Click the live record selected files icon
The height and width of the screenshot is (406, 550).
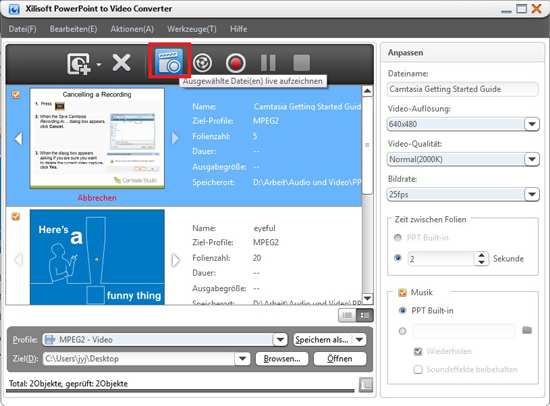[x=169, y=61]
